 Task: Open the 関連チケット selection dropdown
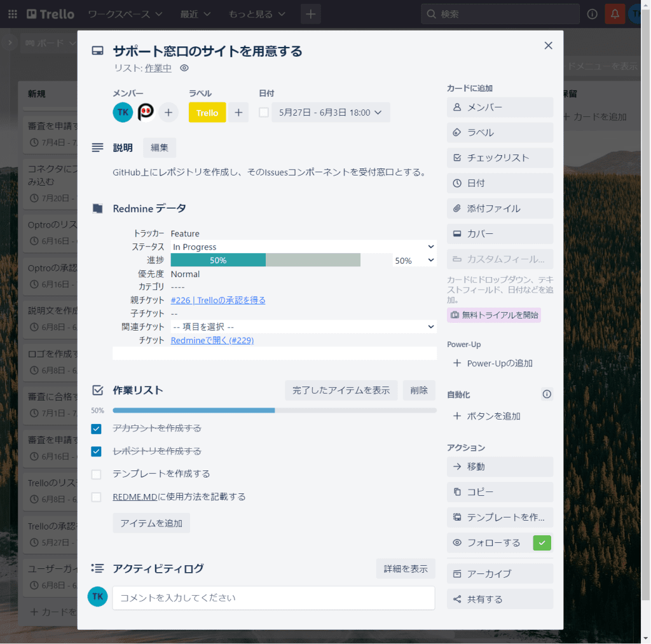tap(303, 327)
